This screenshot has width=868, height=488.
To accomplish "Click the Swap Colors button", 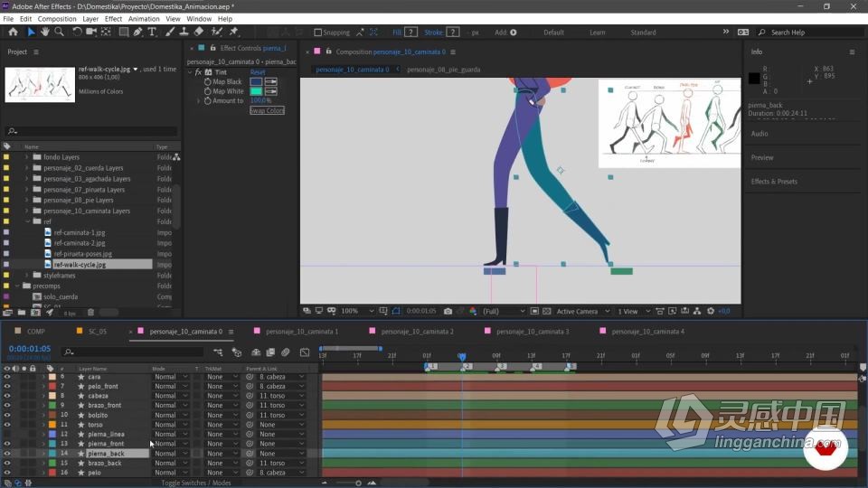I will pos(268,110).
